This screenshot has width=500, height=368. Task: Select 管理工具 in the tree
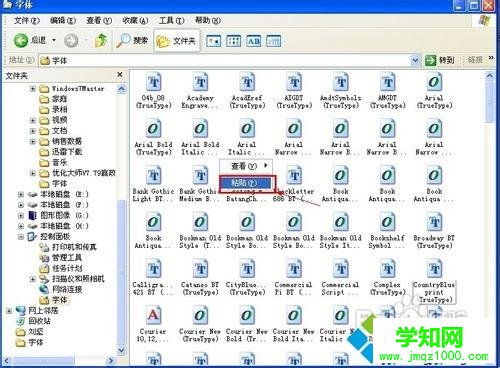coord(67,258)
